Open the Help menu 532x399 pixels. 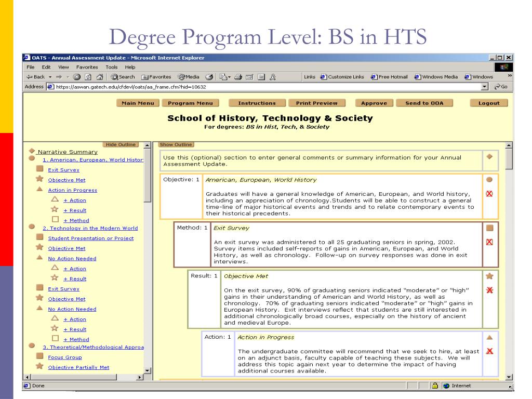coord(130,67)
